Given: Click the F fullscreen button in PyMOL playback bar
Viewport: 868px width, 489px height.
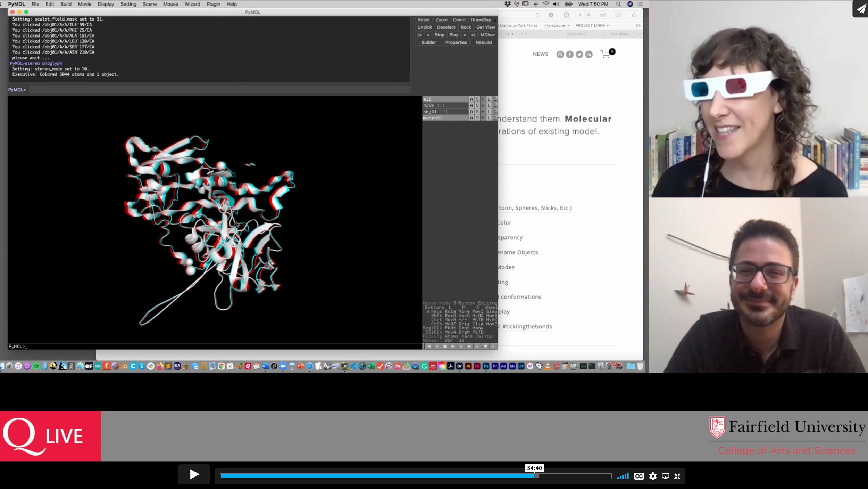Looking at the screenshot, I should (x=493, y=347).
